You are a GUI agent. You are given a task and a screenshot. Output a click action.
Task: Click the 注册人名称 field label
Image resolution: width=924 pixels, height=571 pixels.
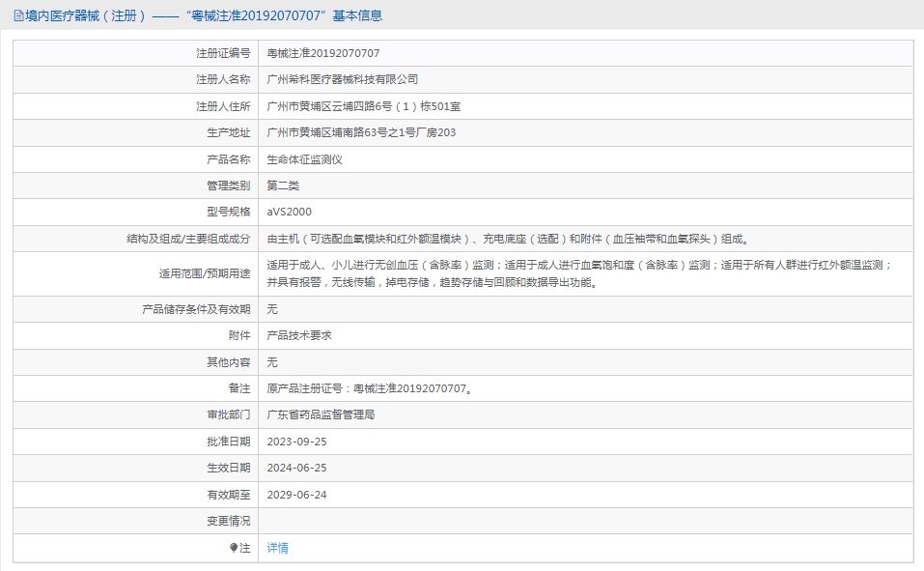(223, 79)
